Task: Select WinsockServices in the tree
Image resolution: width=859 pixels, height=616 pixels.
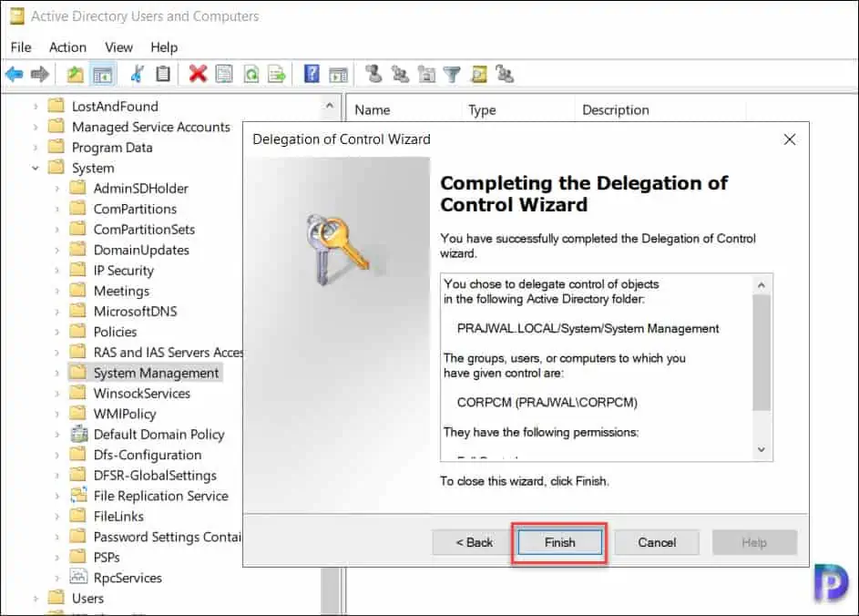Action: (x=142, y=394)
